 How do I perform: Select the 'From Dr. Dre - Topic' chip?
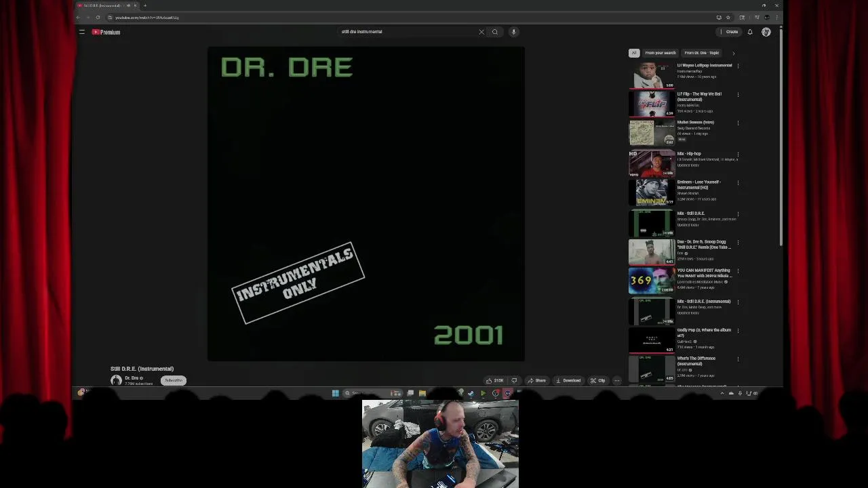pyautogui.click(x=701, y=53)
